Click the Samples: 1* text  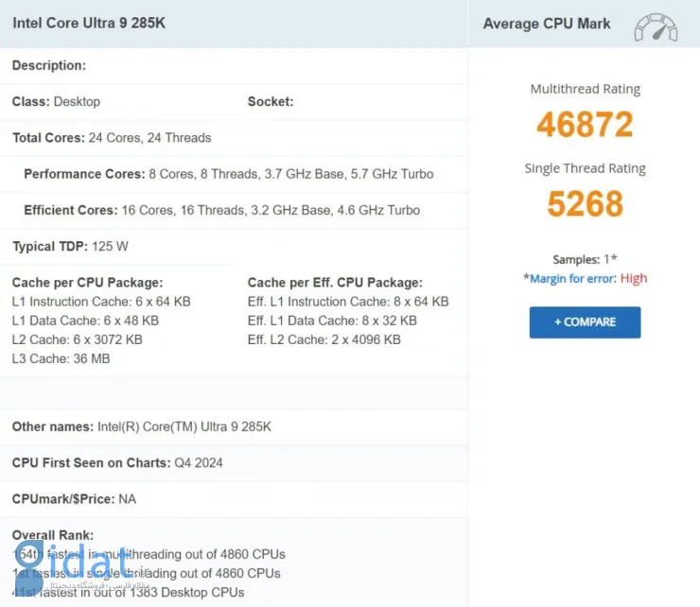[585, 259]
